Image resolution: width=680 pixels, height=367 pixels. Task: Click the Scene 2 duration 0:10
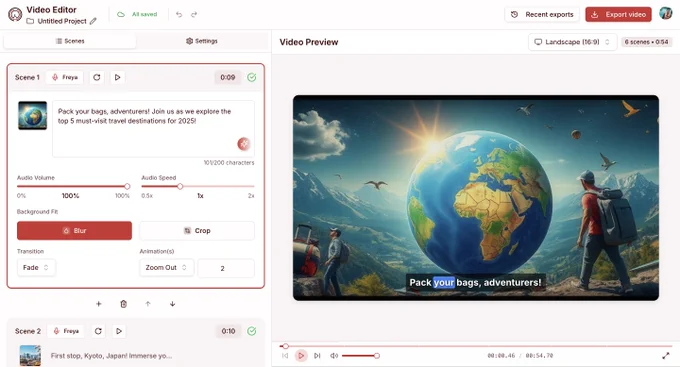(229, 331)
